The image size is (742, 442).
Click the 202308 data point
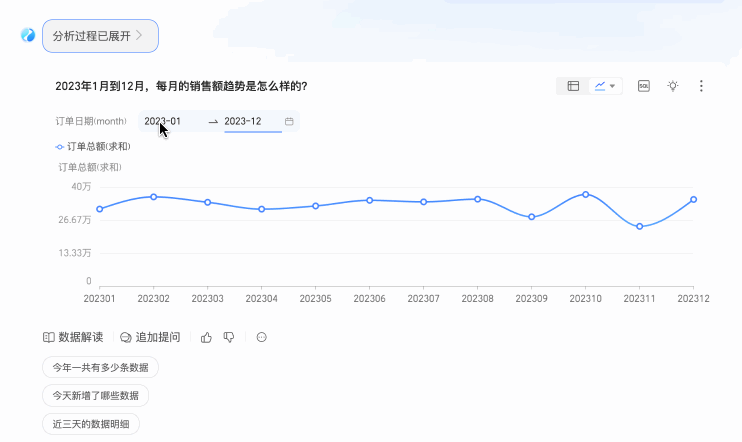[x=477, y=199]
